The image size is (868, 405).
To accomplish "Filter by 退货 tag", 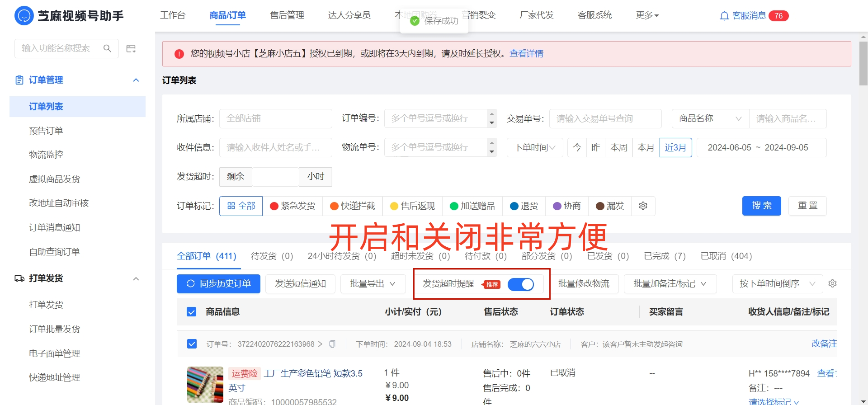I will click(x=524, y=206).
